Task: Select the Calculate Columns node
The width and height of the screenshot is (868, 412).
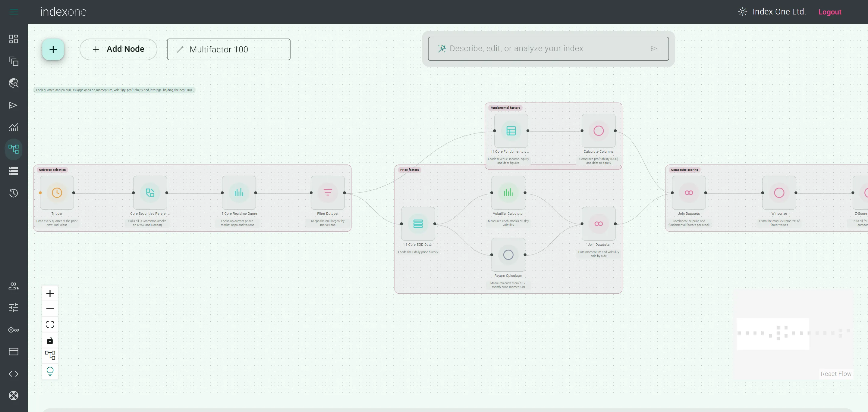Action: [599, 131]
